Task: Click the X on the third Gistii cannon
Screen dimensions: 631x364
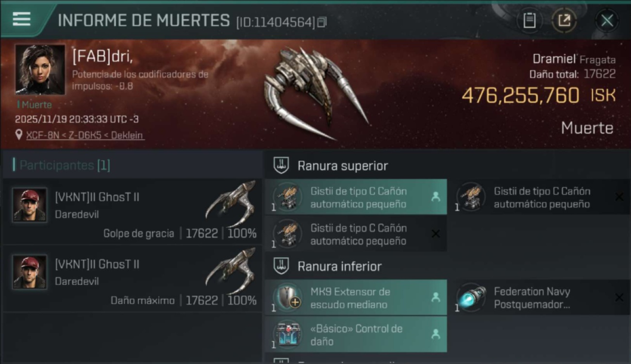Action: (x=435, y=234)
